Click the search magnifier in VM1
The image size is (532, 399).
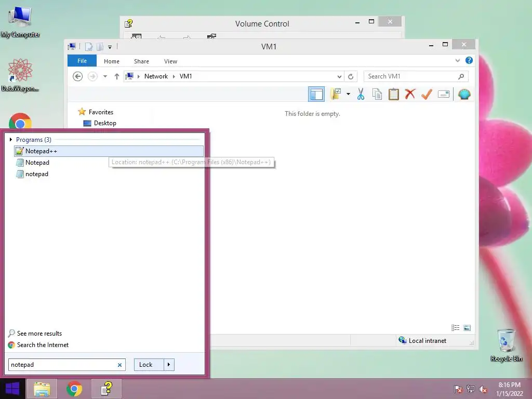461,76
